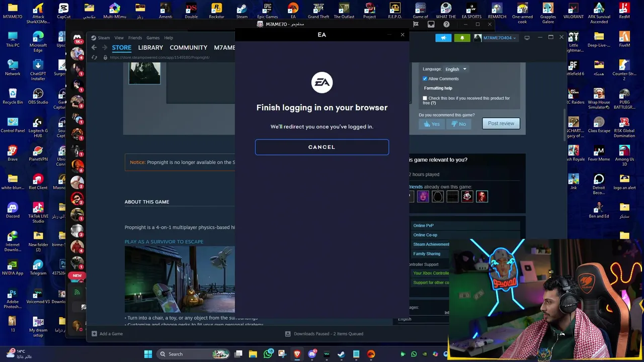Viewport: 644px width, 362px height.
Task: Click the Propnight barn screenshot image
Action: 180,280
